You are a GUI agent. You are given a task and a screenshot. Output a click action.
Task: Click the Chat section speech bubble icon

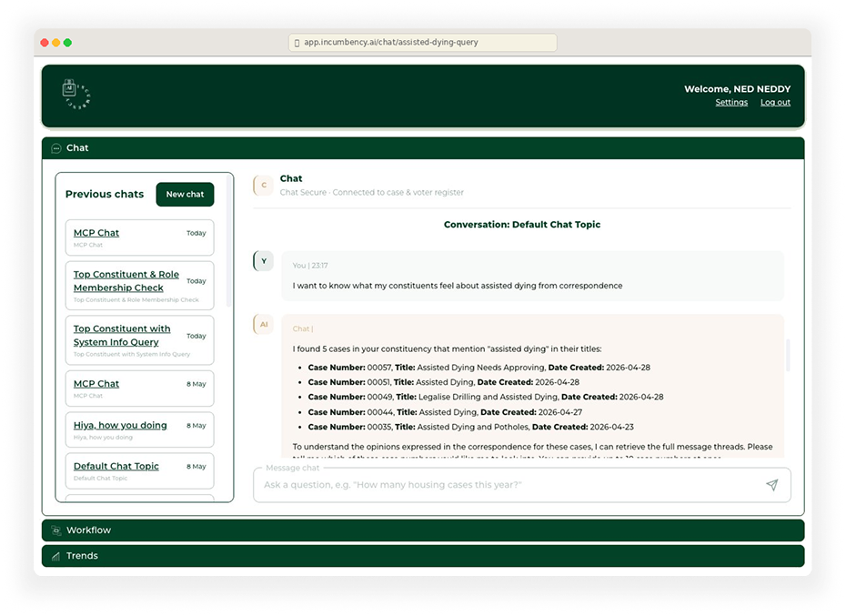(56, 148)
